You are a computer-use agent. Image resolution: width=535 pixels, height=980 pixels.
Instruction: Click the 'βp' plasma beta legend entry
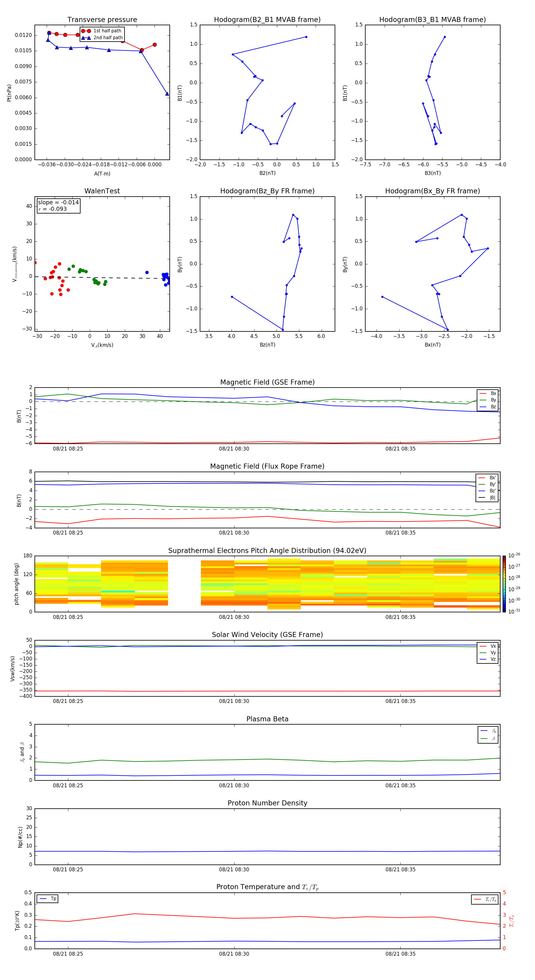[x=488, y=731]
